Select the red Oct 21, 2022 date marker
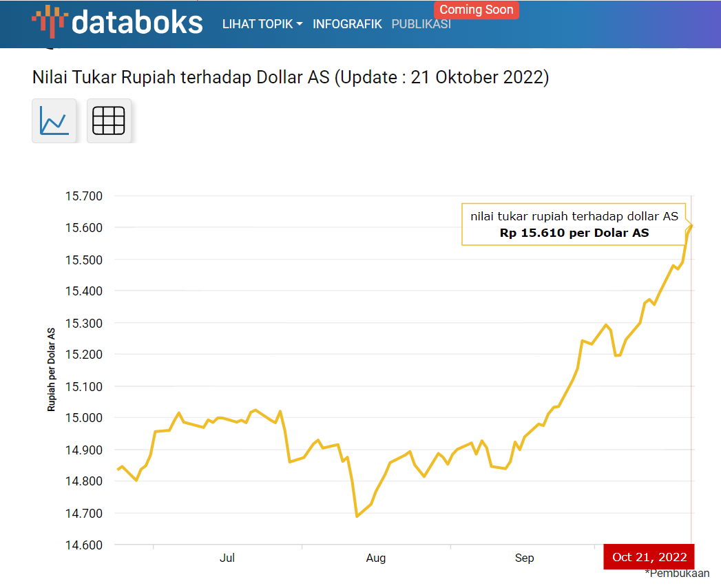 click(649, 557)
